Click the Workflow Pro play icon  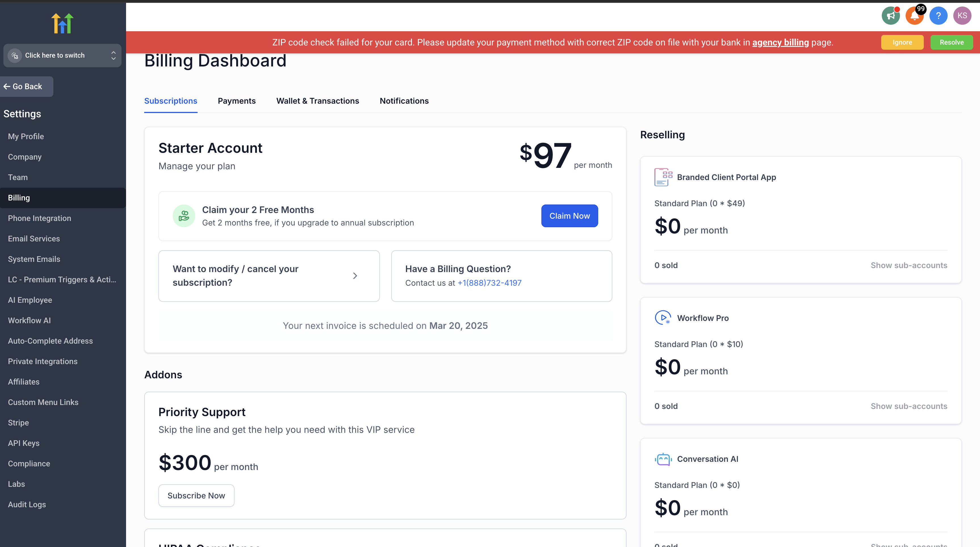663,318
